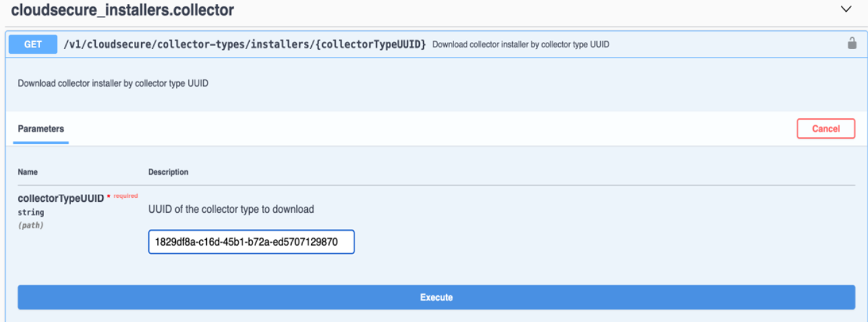
Task: Run the request with Execute
Action: tap(436, 297)
